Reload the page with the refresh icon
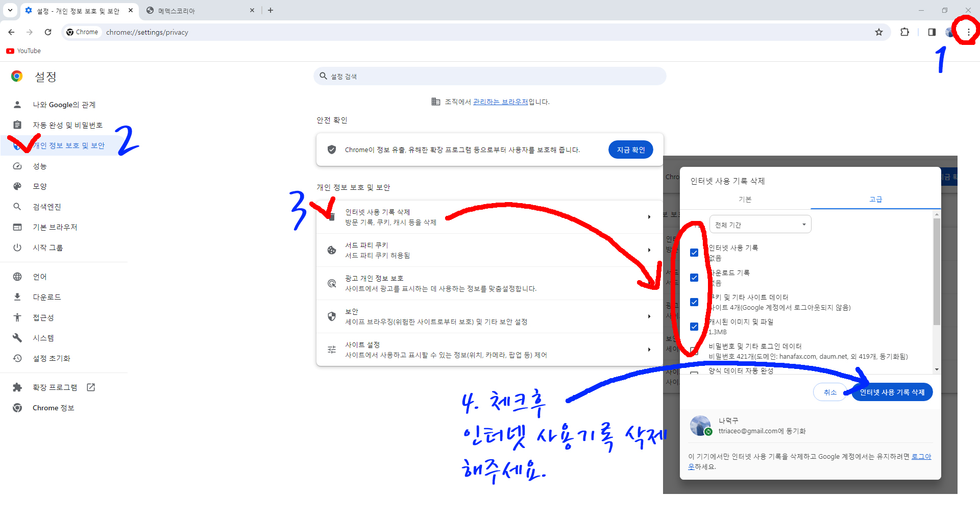 click(x=48, y=32)
